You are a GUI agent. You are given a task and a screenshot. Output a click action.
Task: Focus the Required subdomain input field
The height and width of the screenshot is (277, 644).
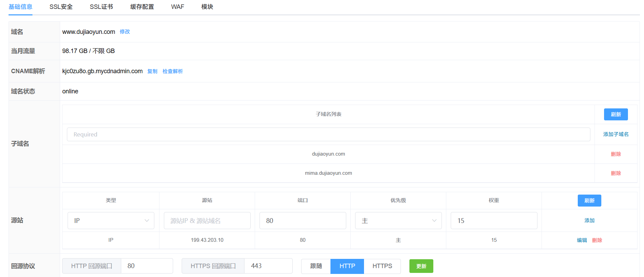tap(328, 134)
